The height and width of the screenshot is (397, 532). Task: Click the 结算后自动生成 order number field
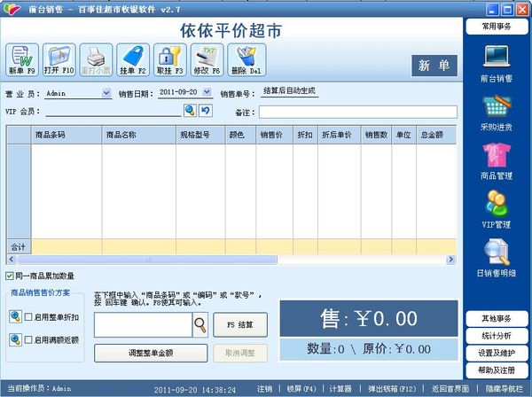(x=289, y=91)
